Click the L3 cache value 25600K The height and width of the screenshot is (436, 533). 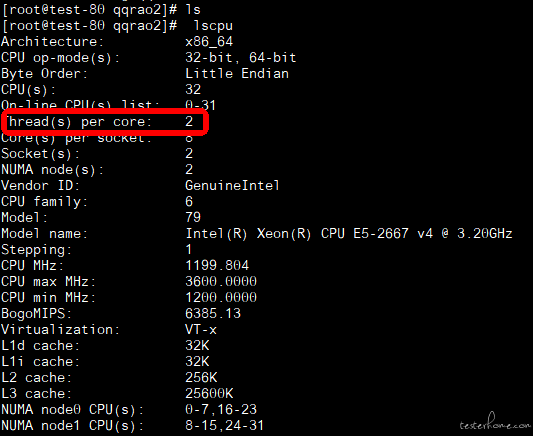coord(209,394)
